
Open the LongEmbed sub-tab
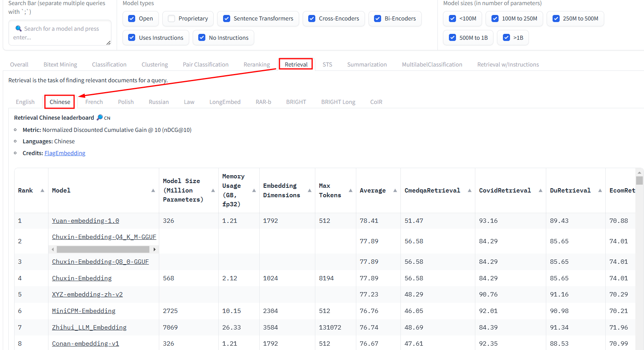point(225,102)
